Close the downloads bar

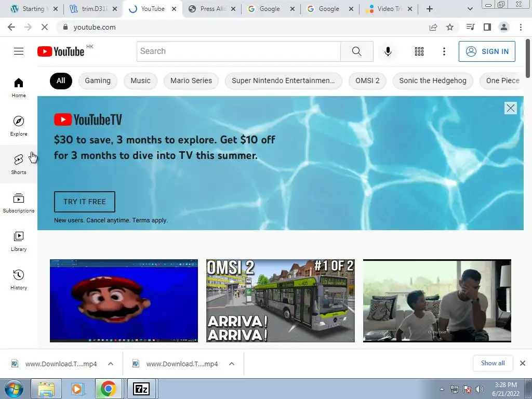click(523, 363)
